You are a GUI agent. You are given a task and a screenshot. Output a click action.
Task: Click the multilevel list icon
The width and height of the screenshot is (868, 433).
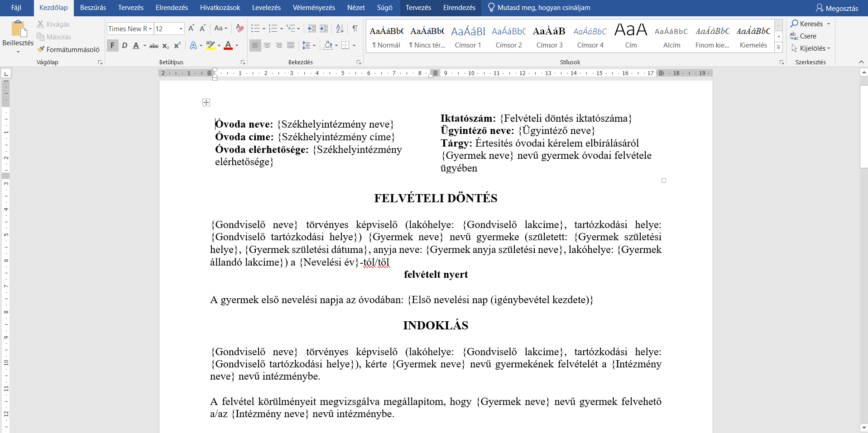pos(291,29)
